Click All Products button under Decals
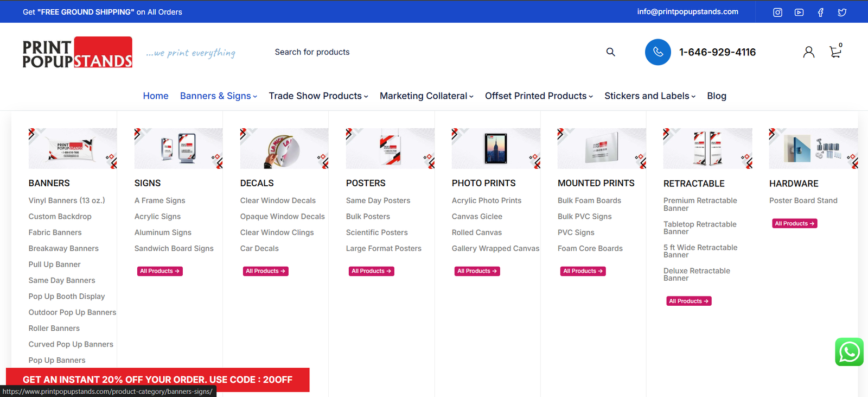The height and width of the screenshot is (397, 868). tap(266, 271)
